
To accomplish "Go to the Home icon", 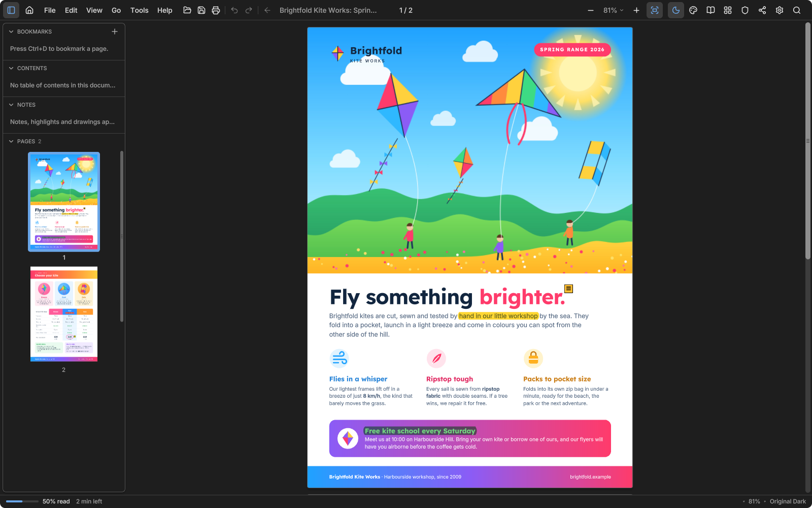I will click(29, 10).
